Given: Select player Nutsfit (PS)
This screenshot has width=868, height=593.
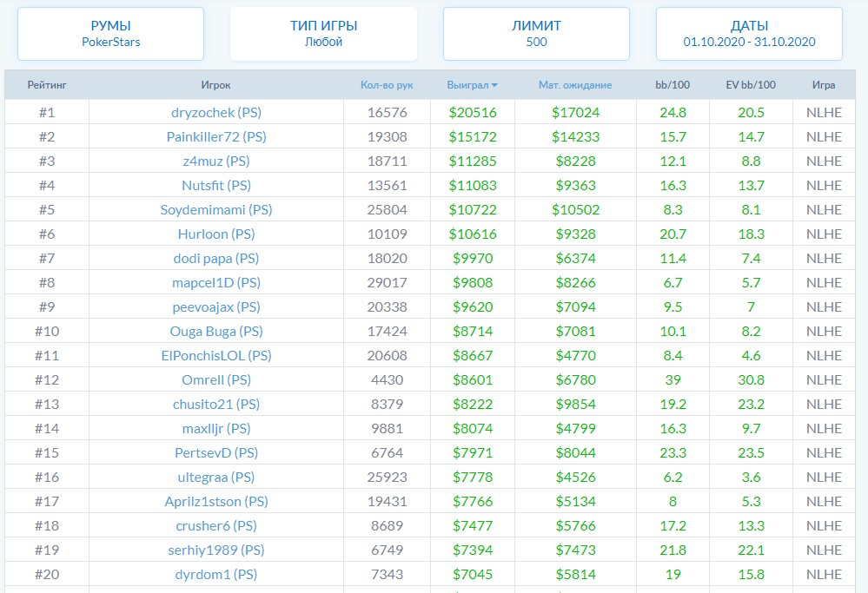Looking at the screenshot, I should [x=215, y=186].
